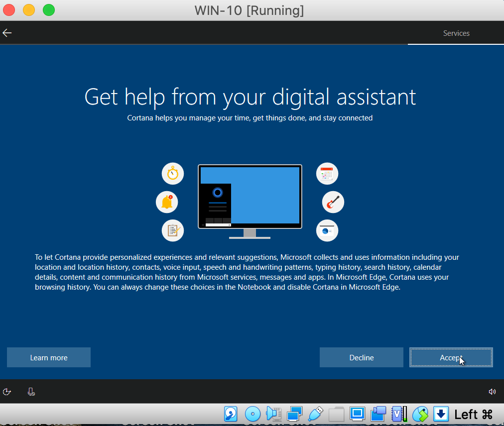This screenshot has height=426, width=504.
Task: Click the WIN-10 [Running] window title
Action: pos(249,10)
